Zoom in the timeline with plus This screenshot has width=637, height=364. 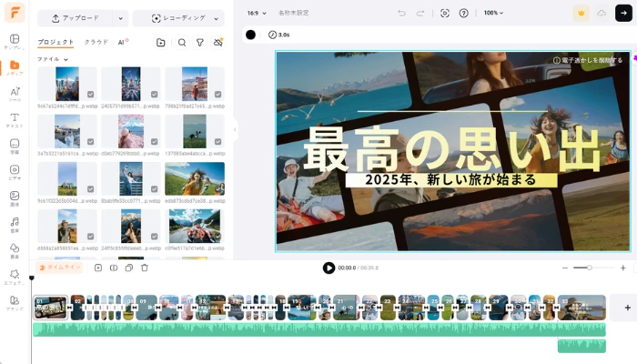[x=622, y=268]
